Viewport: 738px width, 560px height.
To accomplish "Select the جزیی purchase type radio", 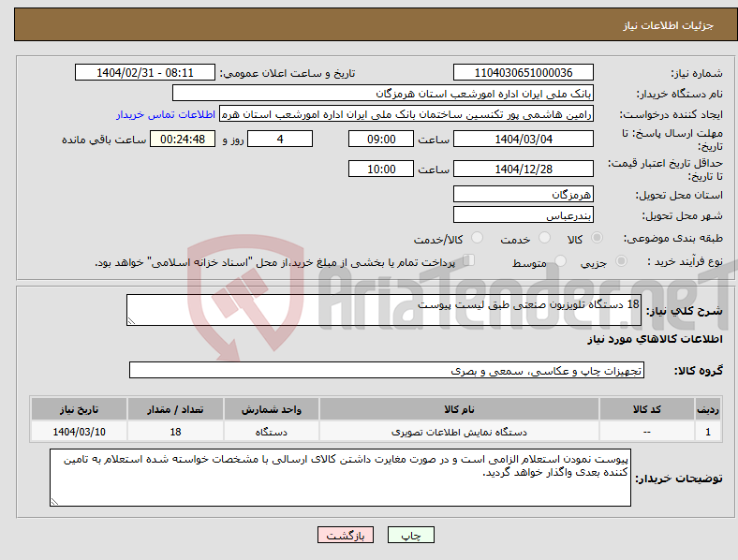I will [621, 261].
